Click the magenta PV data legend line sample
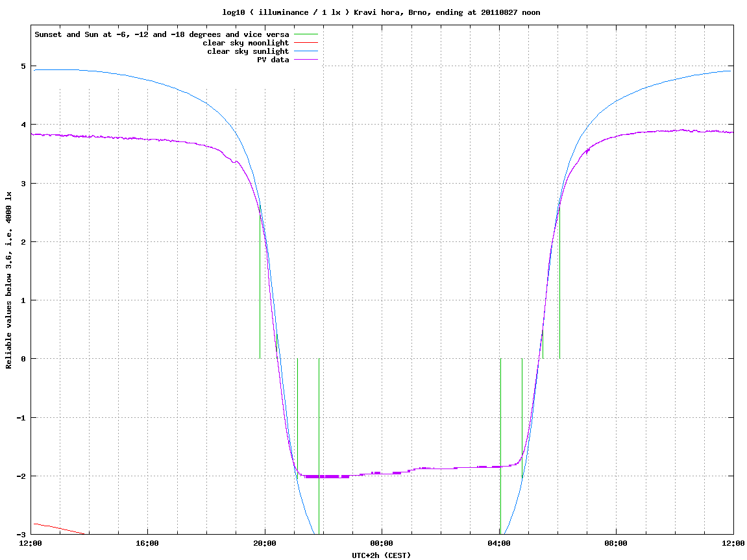The image size is (747, 560). 306,60
